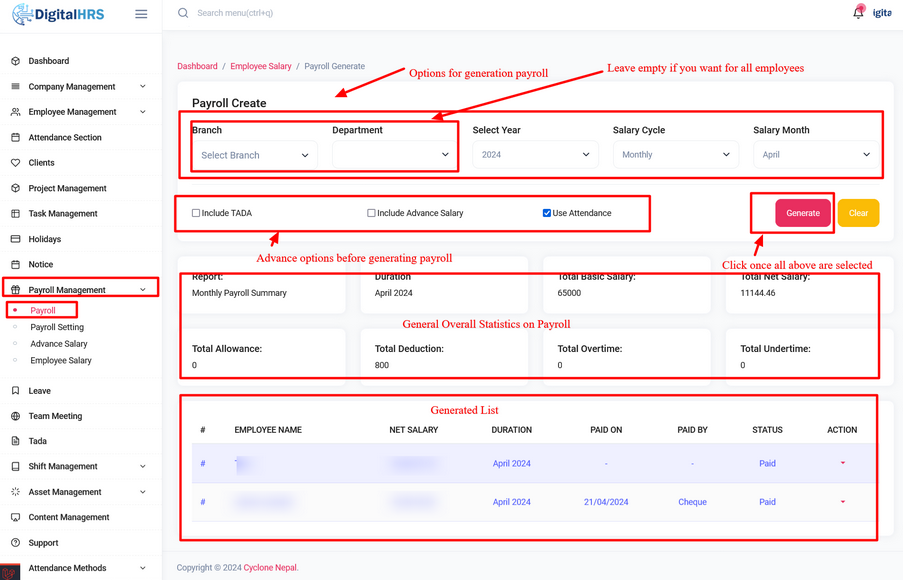Screen dimensions: 903x580
Task: Open notifications bell icon
Action: (x=858, y=13)
